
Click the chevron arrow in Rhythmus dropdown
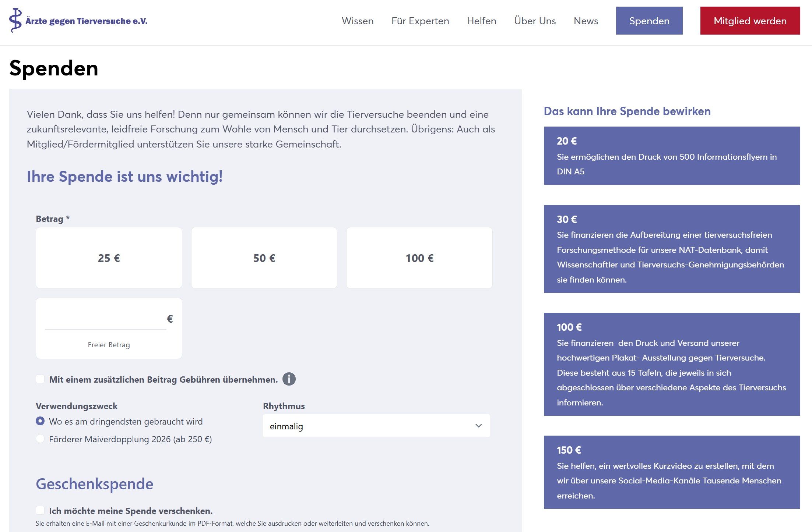pos(478,426)
